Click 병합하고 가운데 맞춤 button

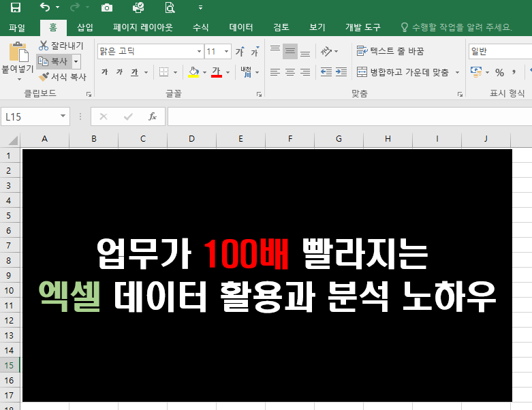point(403,72)
